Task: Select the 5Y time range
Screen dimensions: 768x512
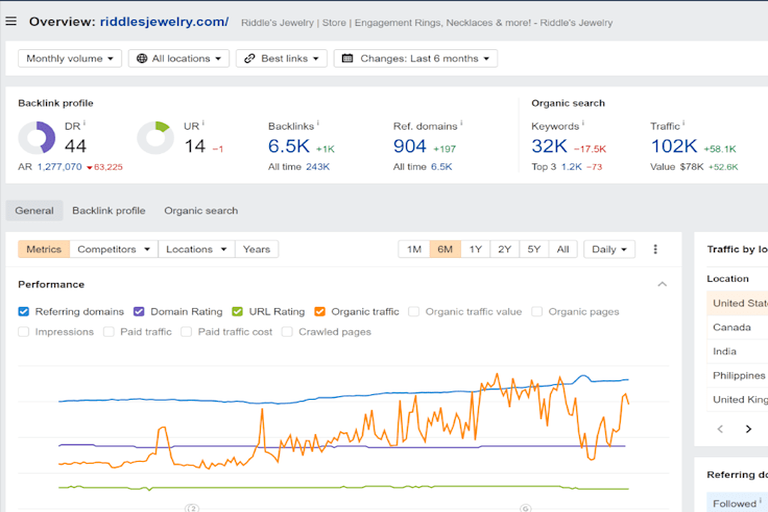Action: point(534,249)
